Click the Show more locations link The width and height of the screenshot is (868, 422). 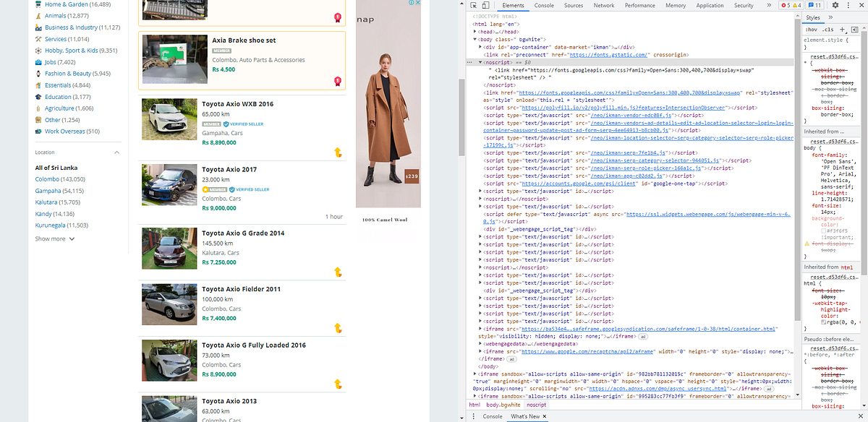pos(51,238)
